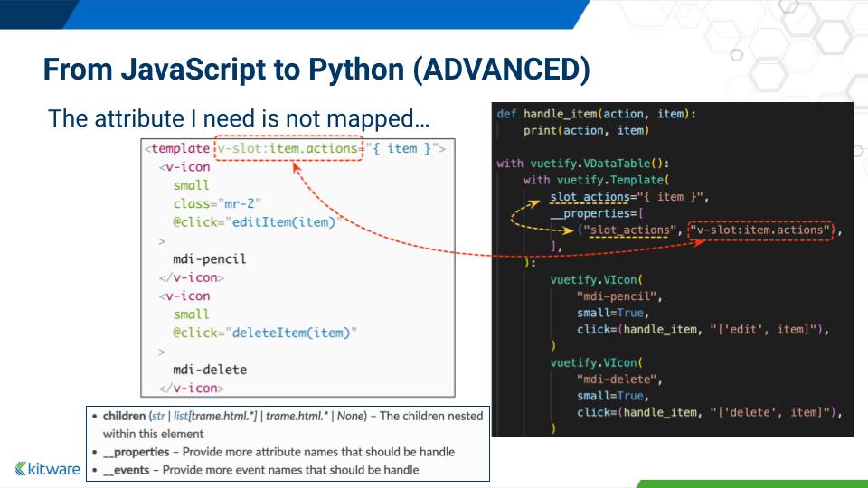
Task: Click the click handler line containing 'delete'
Action: point(709,412)
